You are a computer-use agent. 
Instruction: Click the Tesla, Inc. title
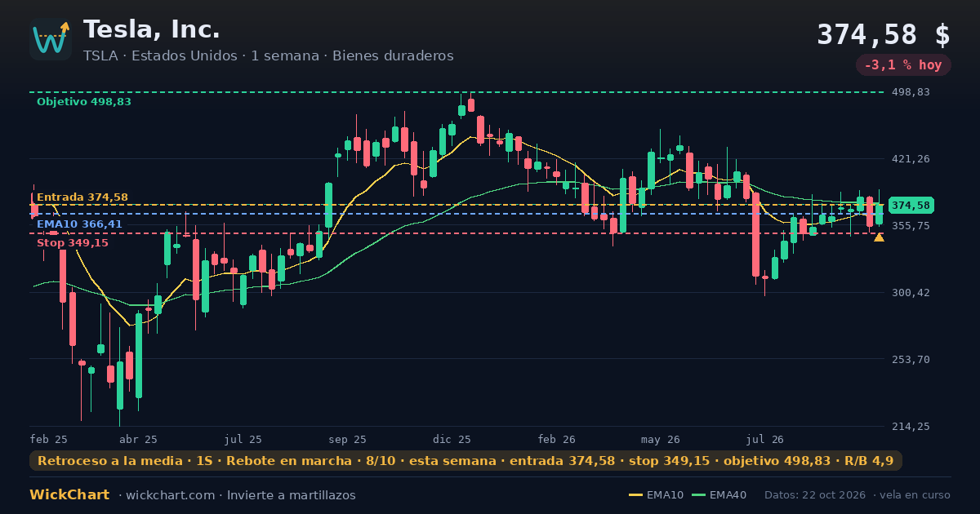pyautogui.click(x=152, y=29)
